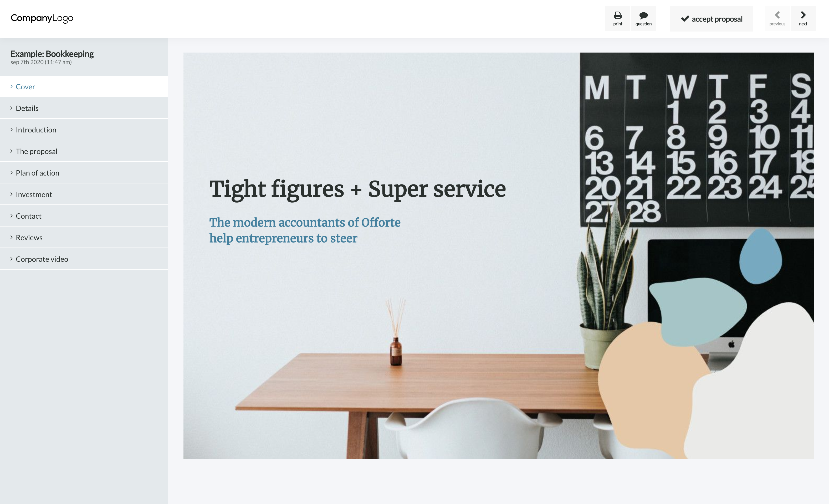Viewport: 829px width, 504px height.
Task: Click the Tight figures + Super service heading
Action: coord(357,189)
